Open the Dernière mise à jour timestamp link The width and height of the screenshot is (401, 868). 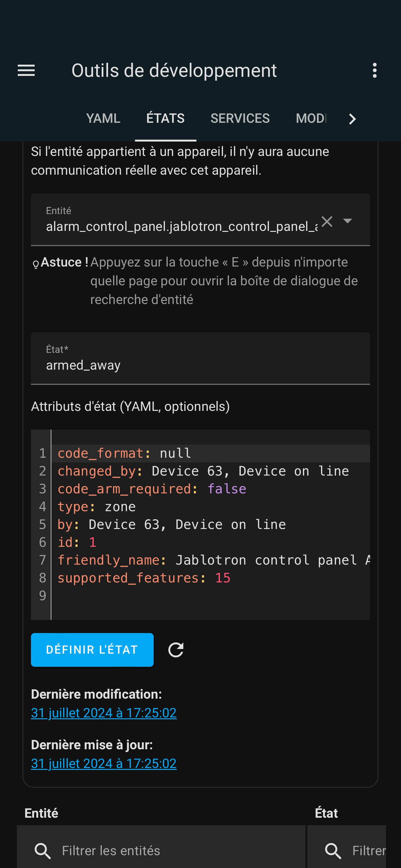[104, 764]
